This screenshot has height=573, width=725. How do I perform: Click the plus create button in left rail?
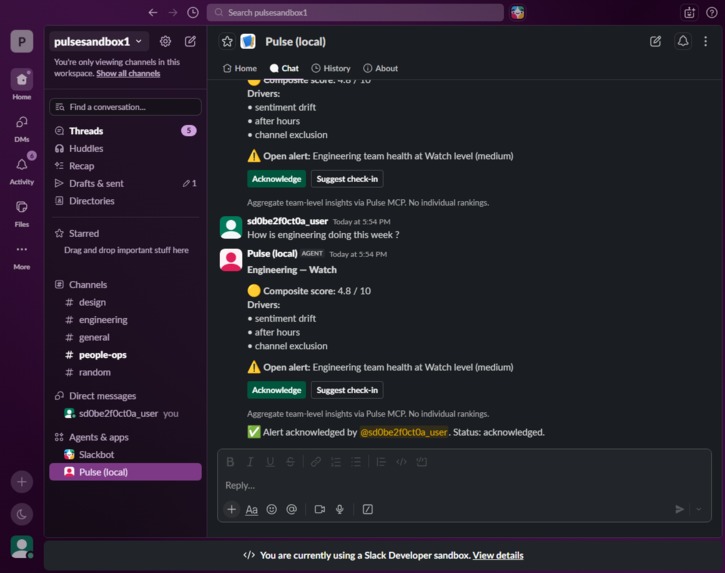(22, 482)
